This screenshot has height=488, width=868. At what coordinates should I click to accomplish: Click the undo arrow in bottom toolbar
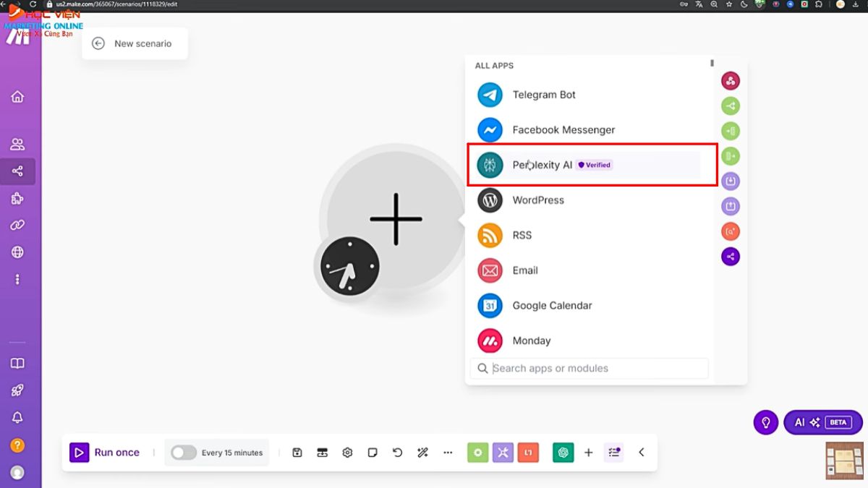click(x=397, y=453)
